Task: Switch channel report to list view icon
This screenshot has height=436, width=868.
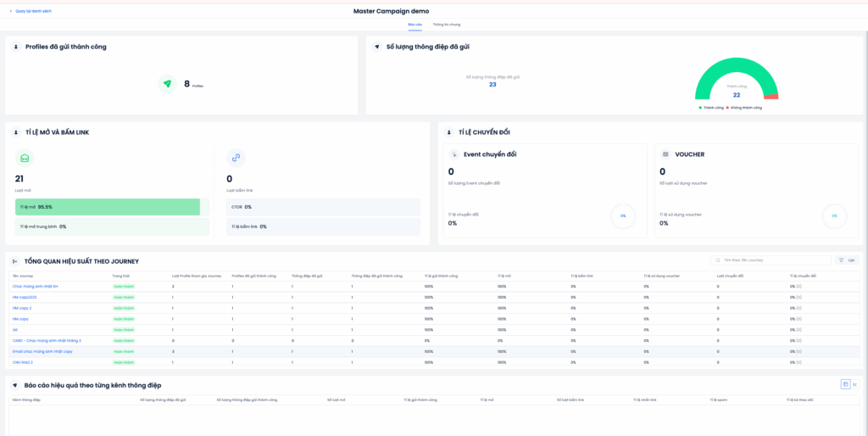Action: 854,384
